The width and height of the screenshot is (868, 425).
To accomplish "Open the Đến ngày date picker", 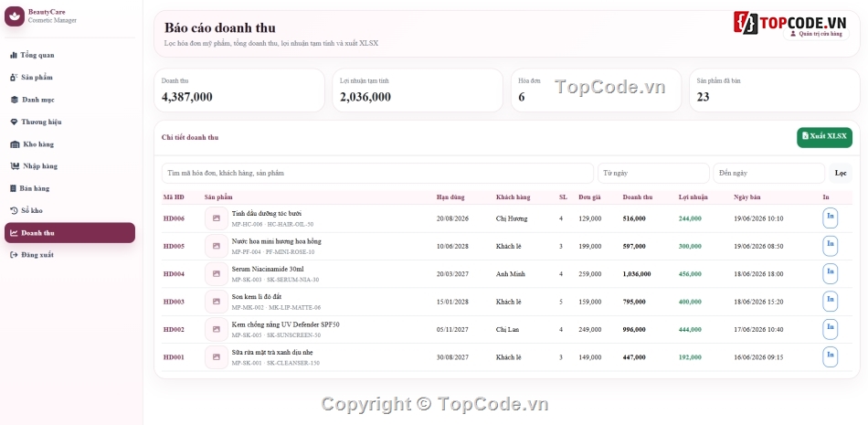I will click(x=769, y=174).
